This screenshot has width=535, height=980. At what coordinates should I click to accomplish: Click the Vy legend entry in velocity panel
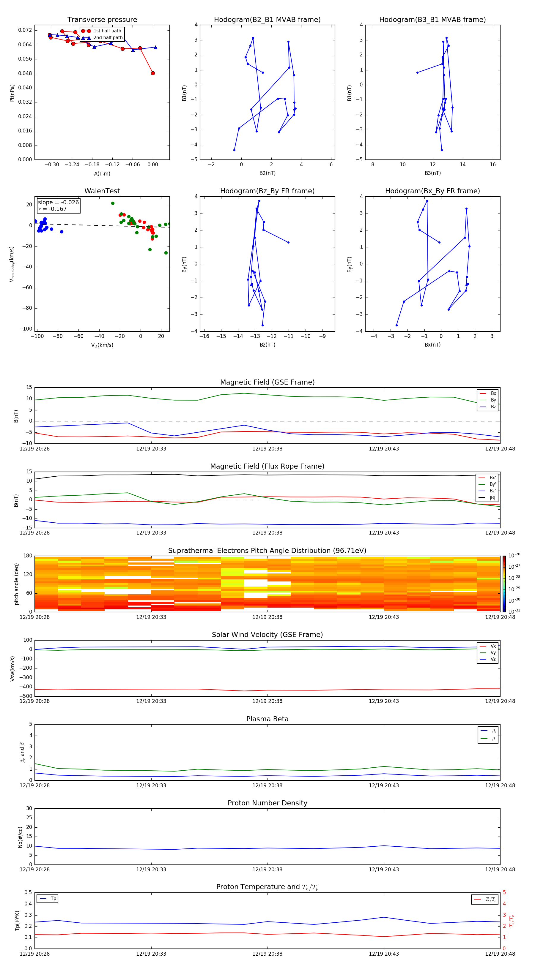click(x=488, y=653)
